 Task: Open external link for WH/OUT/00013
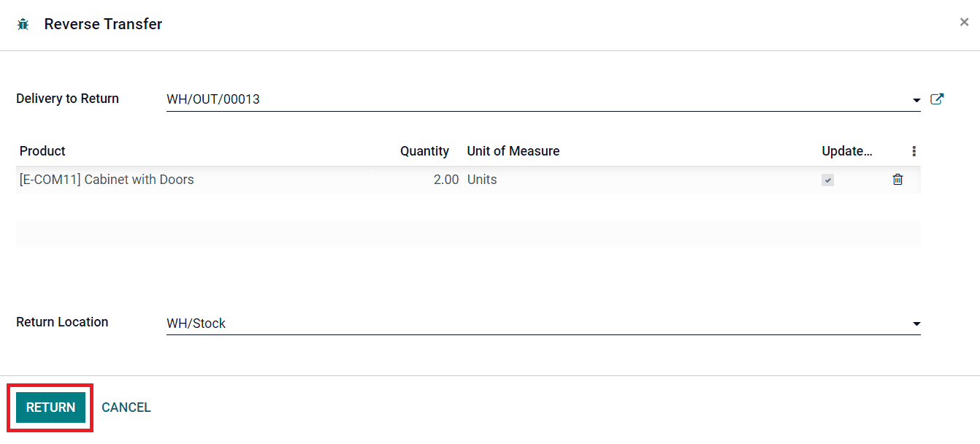(x=937, y=99)
